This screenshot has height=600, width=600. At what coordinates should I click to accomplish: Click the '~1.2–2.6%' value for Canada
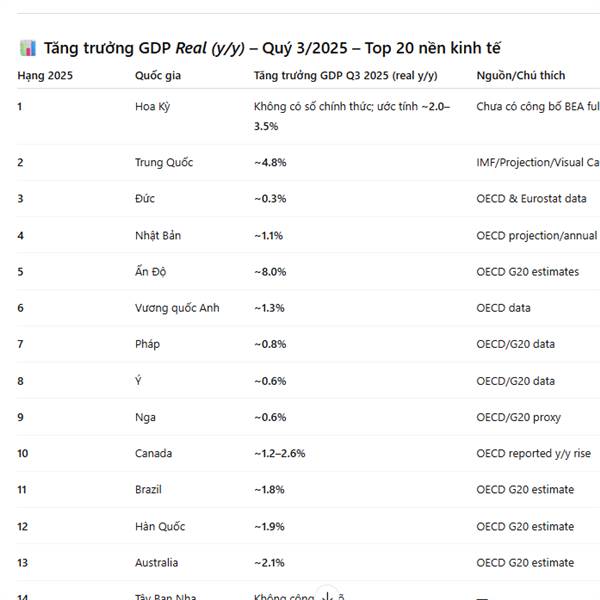279,453
